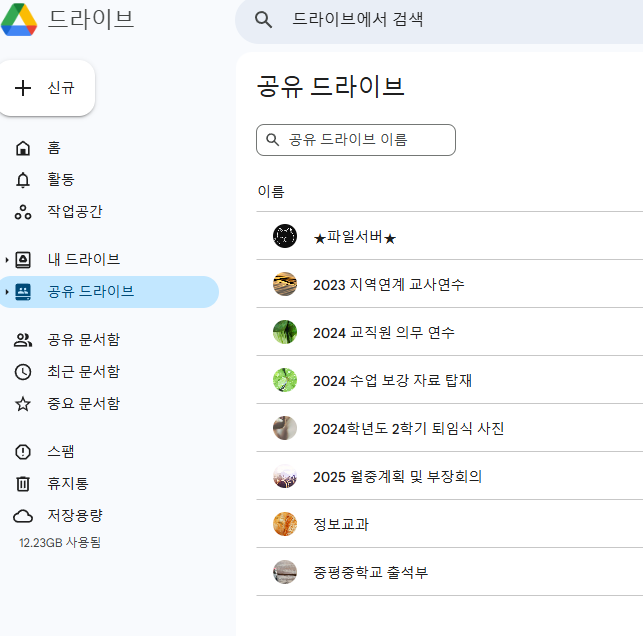This screenshot has width=643, height=636.
Task: Click the black avatar of ★파일서버★
Action: [285, 236]
